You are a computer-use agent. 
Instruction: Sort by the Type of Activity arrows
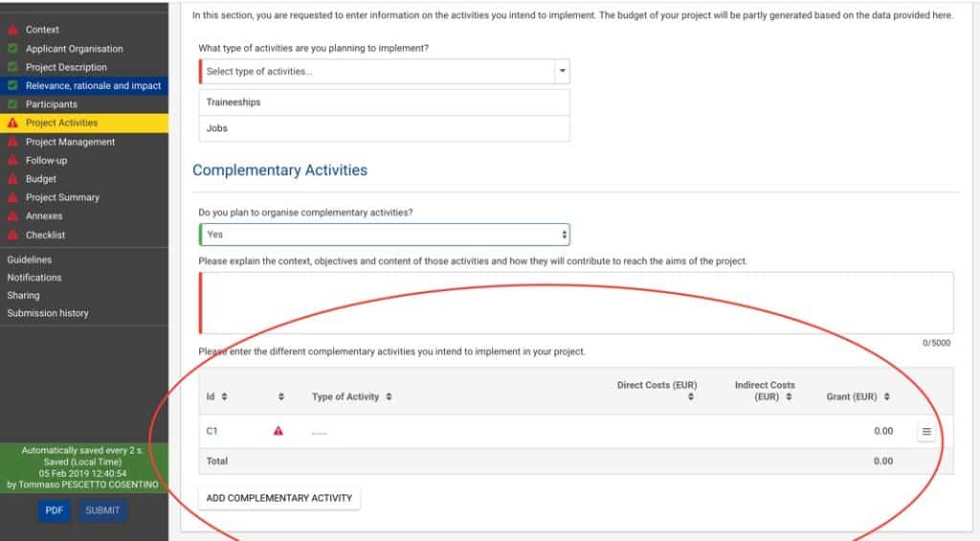click(389, 396)
